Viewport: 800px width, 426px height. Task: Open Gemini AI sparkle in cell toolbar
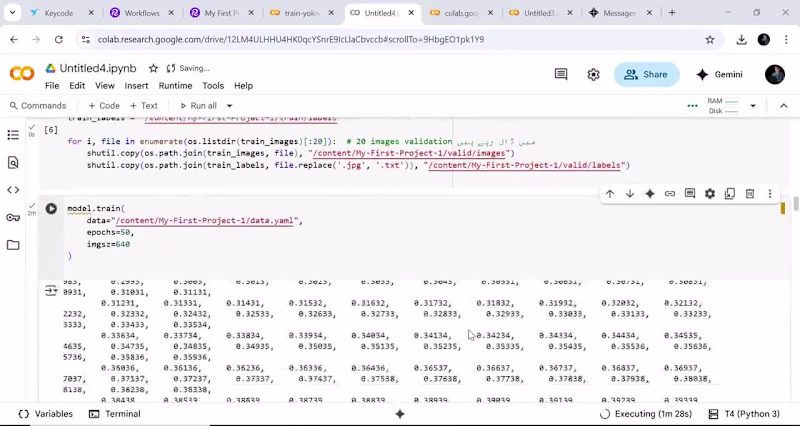(649, 194)
